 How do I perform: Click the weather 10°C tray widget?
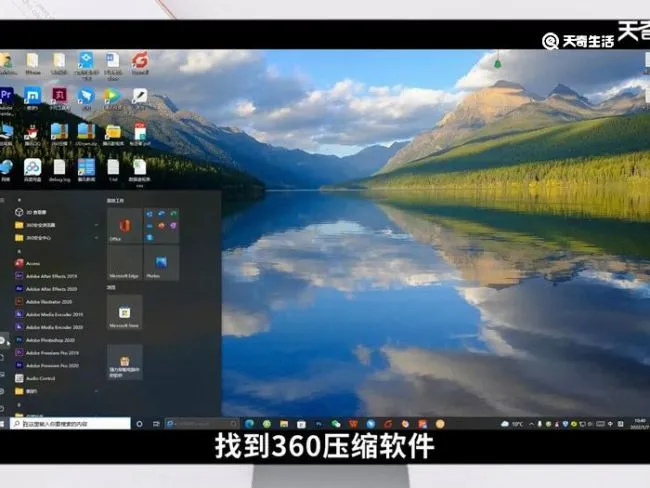(x=512, y=424)
